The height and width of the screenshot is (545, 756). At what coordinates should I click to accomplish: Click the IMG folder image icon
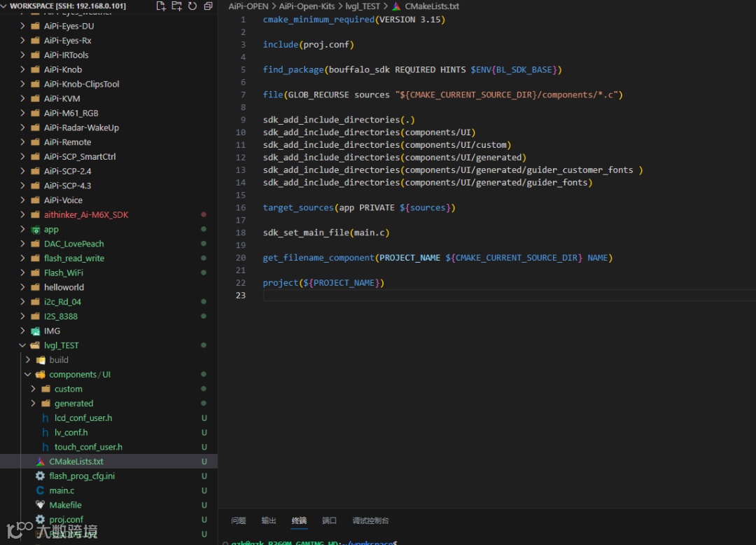[x=35, y=331]
